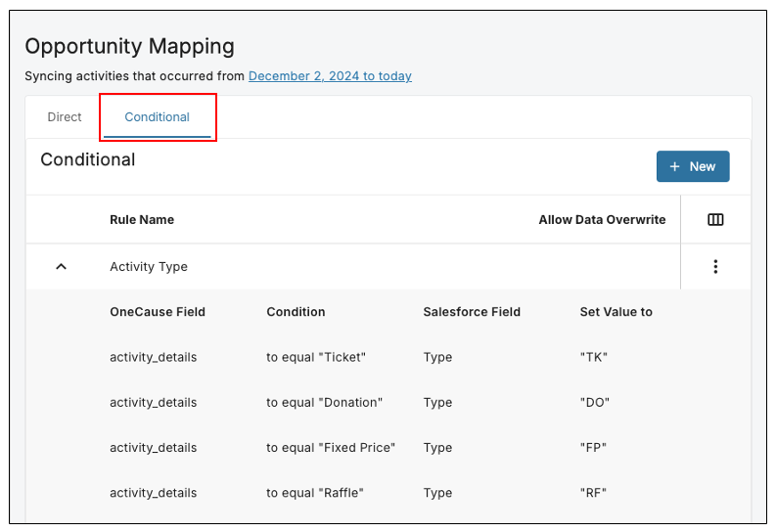The height and width of the screenshot is (532, 776).
Task: Select the Conditional tab
Action: pos(157,117)
